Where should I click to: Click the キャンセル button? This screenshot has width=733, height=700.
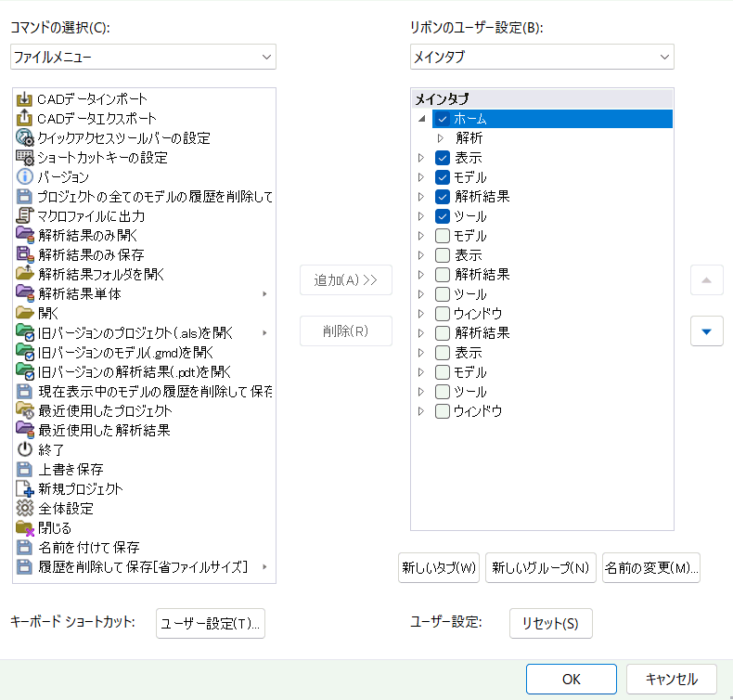pos(671,680)
